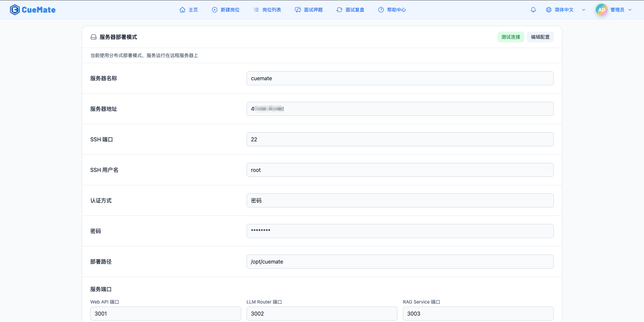Click the question mark icon for 帮助中心
Viewport: 644px width, 322px height.
[381, 10]
